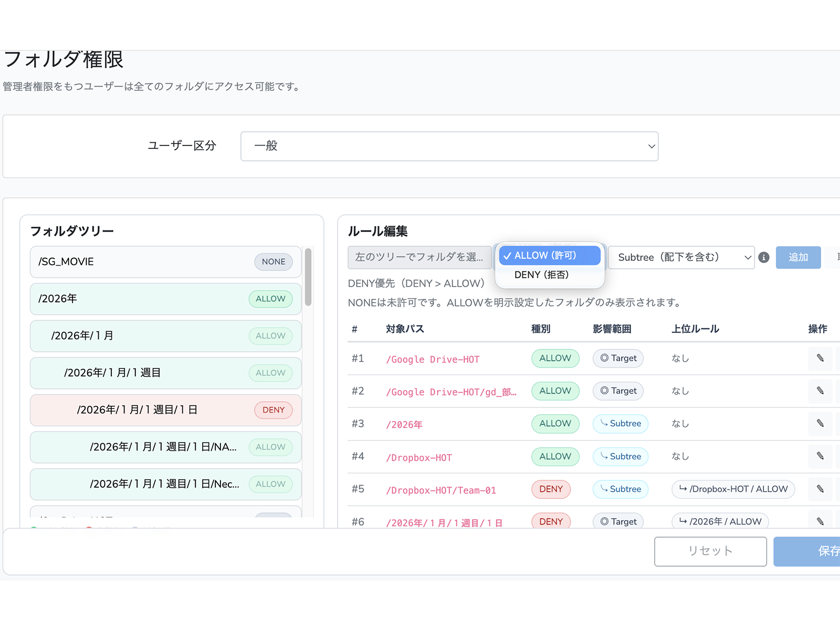840x630 pixels.
Task: Select ALLOW (許可) option in dropdown
Action: click(x=550, y=256)
